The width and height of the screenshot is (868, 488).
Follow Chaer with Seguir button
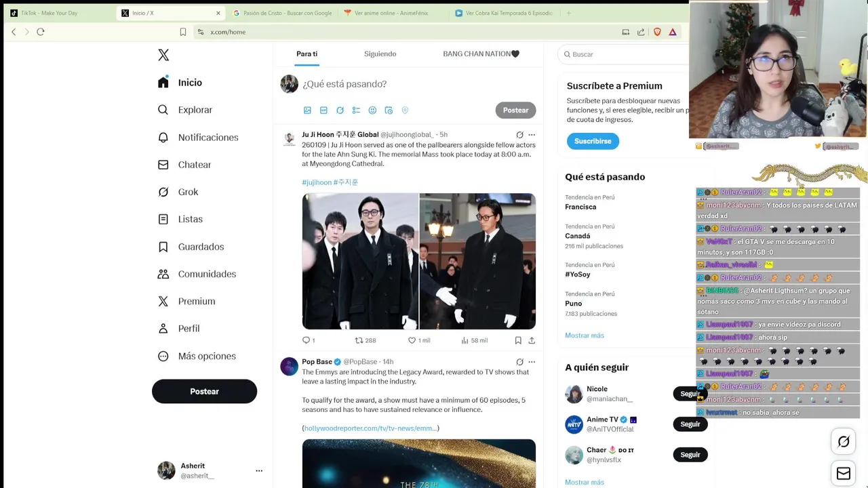pyautogui.click(x=690, y=455)
